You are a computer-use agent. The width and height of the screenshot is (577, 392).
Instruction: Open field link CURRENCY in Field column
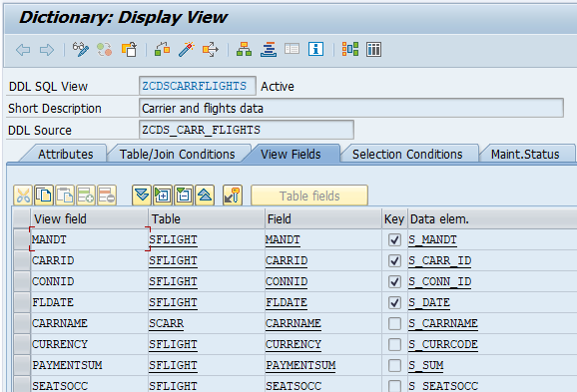(293, 344)
